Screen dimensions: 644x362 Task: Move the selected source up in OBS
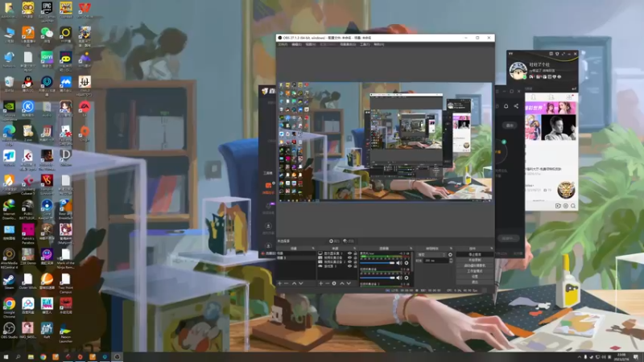(341, 283)
